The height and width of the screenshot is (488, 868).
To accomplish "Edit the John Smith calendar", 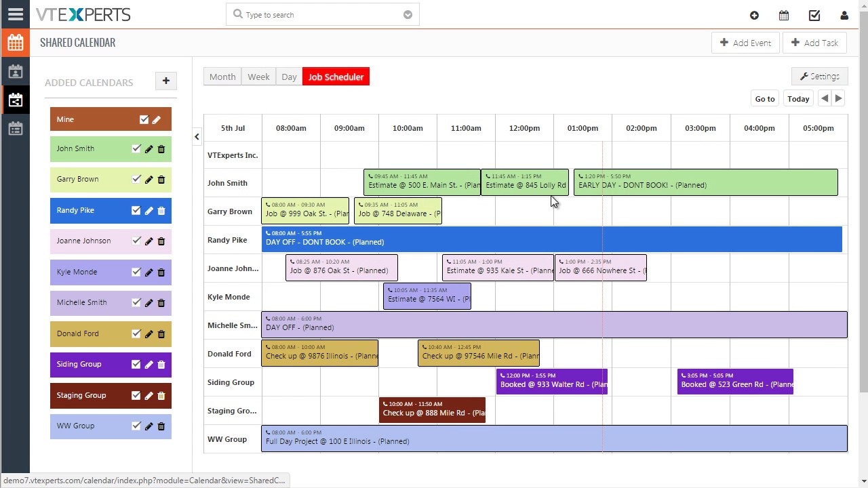I will [149, 149].
